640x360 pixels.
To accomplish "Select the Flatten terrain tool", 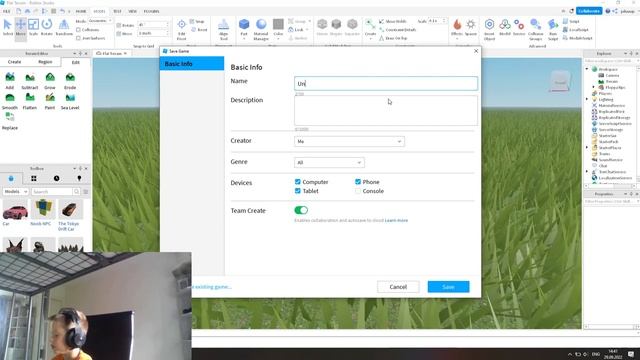I will [x=30, y=100].
